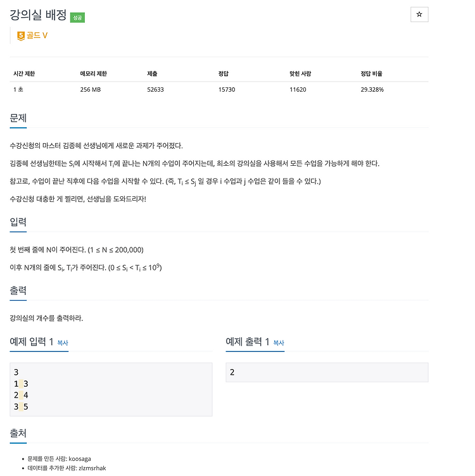
Task: Copy sample output via 복사 next to 예제 출력 1
Action: (279, 342)
